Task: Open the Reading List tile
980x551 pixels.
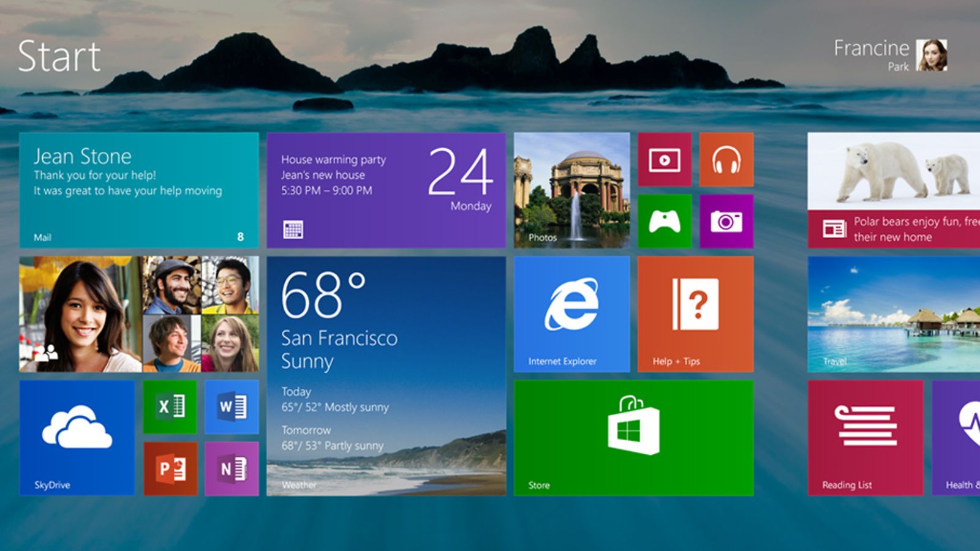Action: [865, 438]
